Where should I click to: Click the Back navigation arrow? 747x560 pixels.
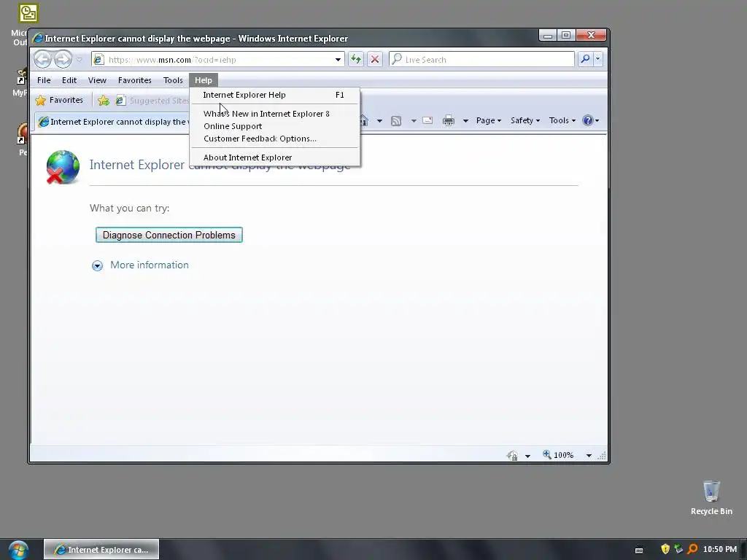[43, 60]
